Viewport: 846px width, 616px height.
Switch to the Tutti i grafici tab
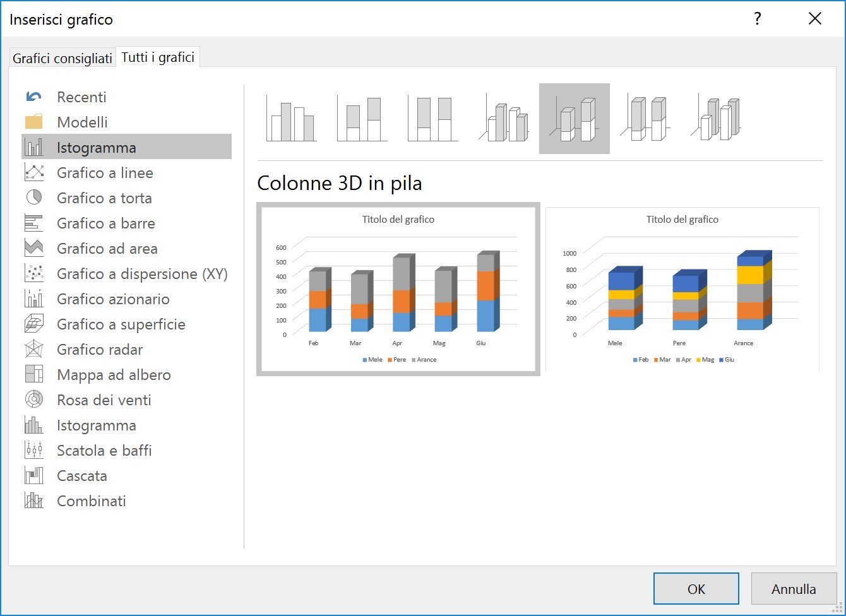coord(158,57)
